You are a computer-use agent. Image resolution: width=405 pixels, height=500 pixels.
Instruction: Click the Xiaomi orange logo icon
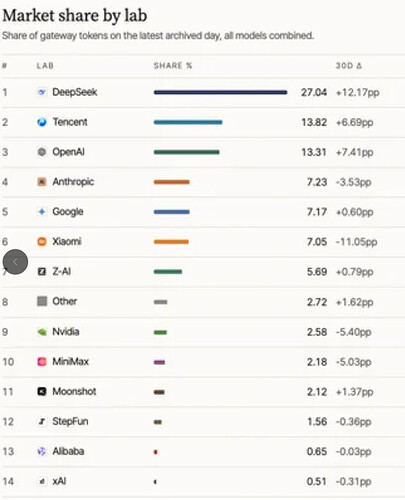42,241
